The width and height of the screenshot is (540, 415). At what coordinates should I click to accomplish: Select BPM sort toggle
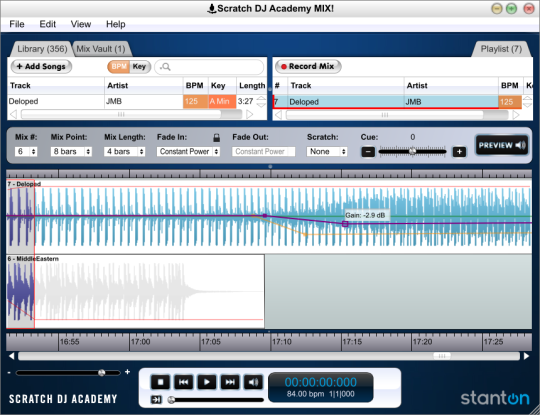click(x=119, y=66)
